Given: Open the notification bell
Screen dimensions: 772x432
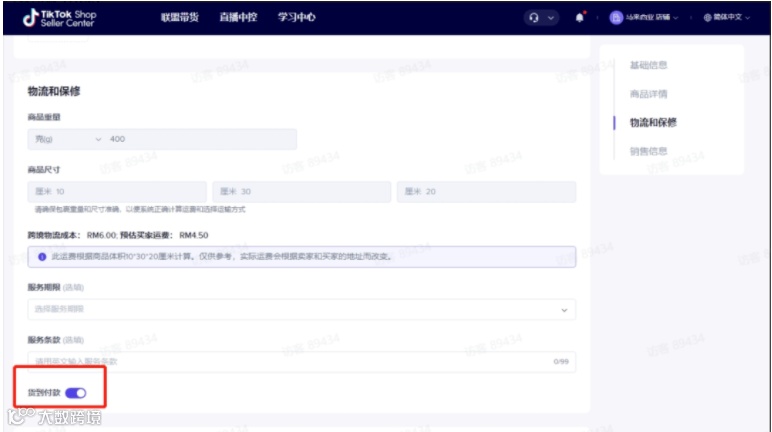Looking at the screenshot, I should point(579,18).
